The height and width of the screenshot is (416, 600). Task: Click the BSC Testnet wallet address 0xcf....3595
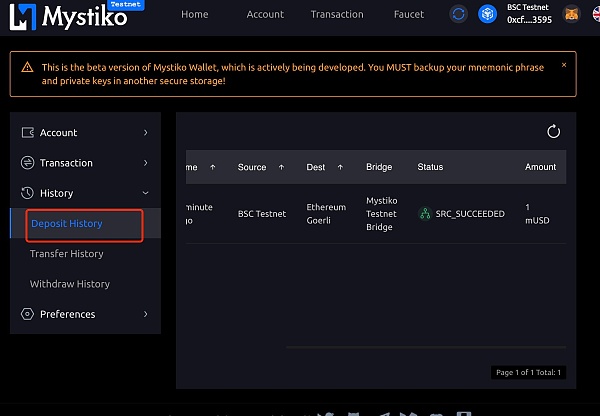pyautogui.click(x=529, y=14)
